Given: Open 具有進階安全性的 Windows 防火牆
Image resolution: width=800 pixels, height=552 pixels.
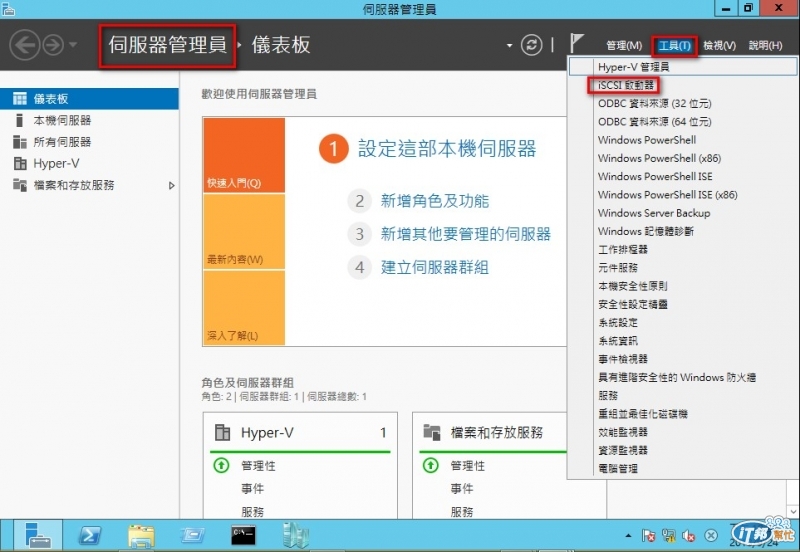Looking at the screenshot, I should click(x=683, y=378).
